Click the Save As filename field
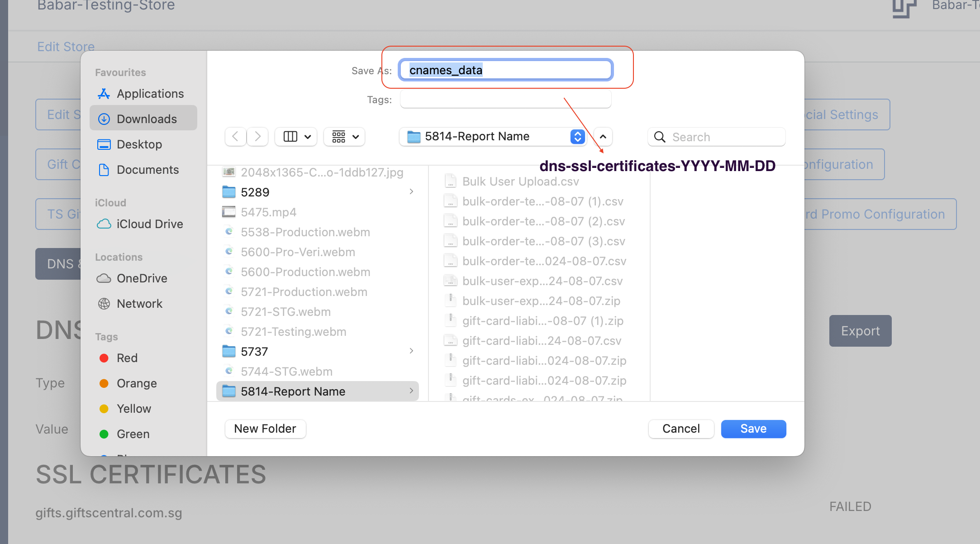The height and width of the screenshot is (544, 980). click(505, 70)
